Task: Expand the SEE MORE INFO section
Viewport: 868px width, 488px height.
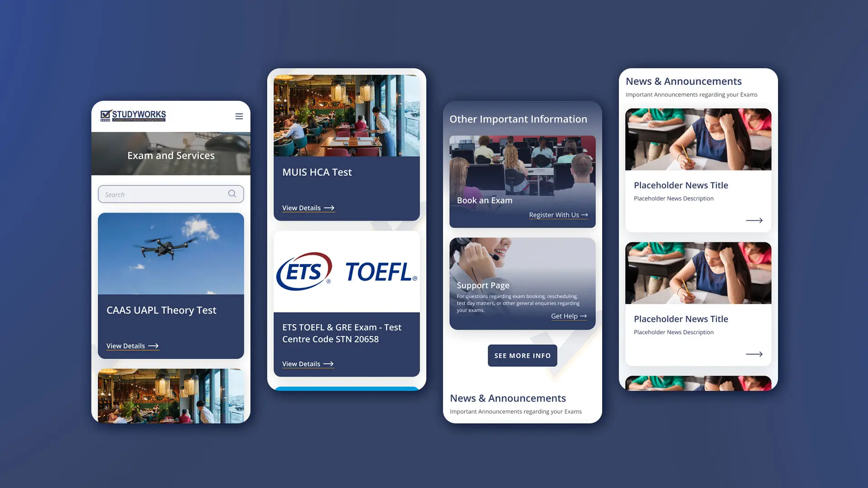Action: tap(522, 356)
